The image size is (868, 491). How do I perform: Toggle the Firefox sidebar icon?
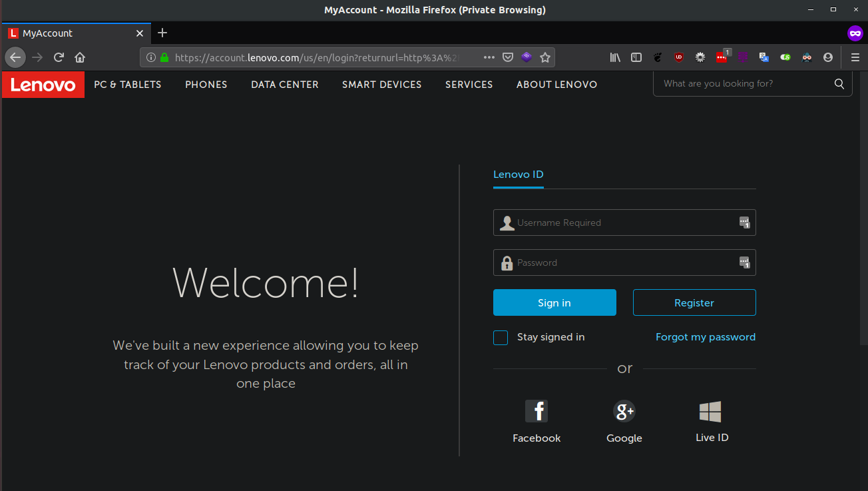point(636,57)
